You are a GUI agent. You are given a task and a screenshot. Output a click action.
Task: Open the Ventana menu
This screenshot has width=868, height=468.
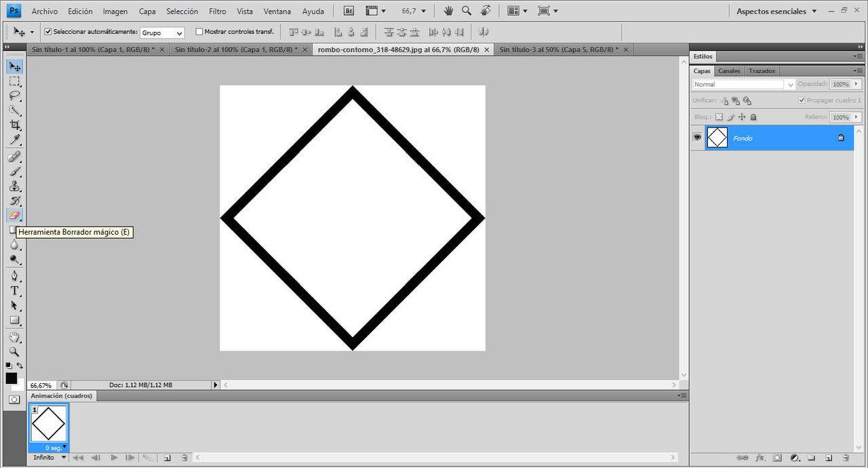(x=277, y=12)
